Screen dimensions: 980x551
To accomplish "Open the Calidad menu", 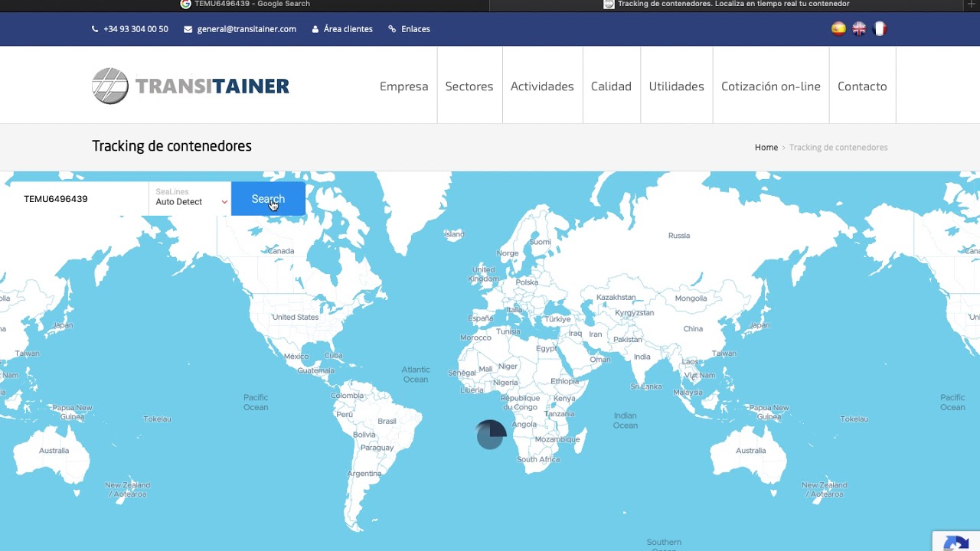I will [611, 86].
